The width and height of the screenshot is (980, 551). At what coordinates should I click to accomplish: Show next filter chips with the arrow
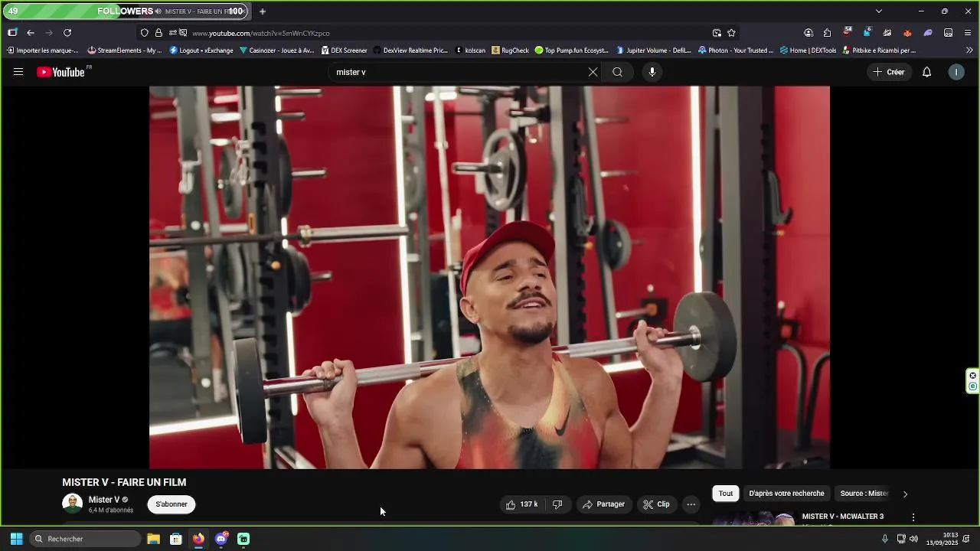(905, 494)
